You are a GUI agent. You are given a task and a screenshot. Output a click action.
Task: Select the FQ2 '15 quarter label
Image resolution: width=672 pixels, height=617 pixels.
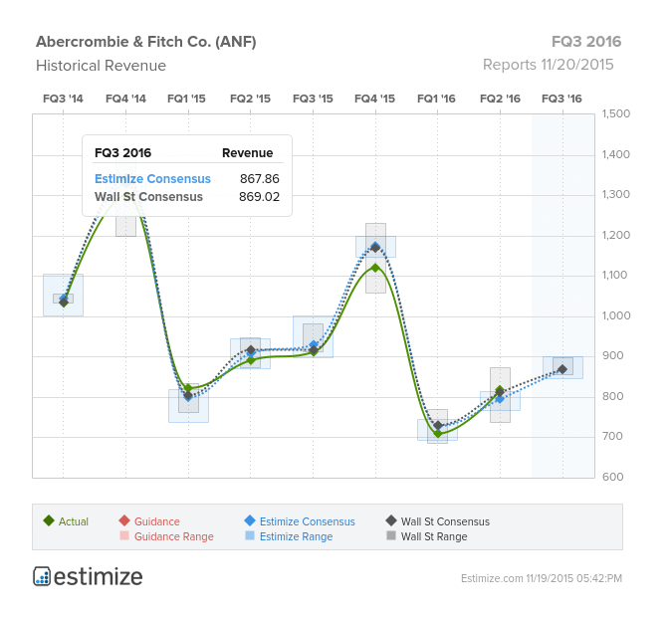[x=250, y=99]
